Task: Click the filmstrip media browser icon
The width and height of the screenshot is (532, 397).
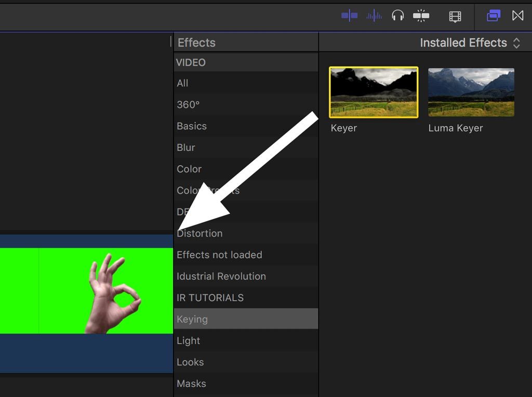Action: pos(455,16)
